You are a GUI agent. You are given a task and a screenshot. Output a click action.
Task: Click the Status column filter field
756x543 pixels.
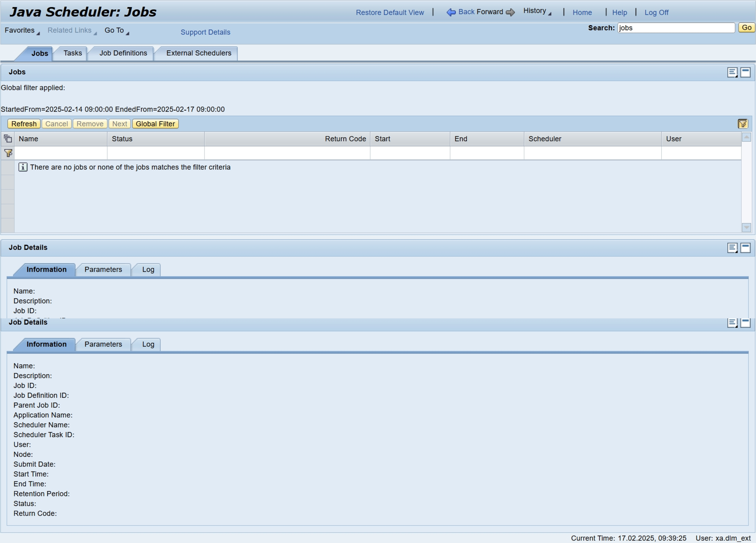[156, 153]
